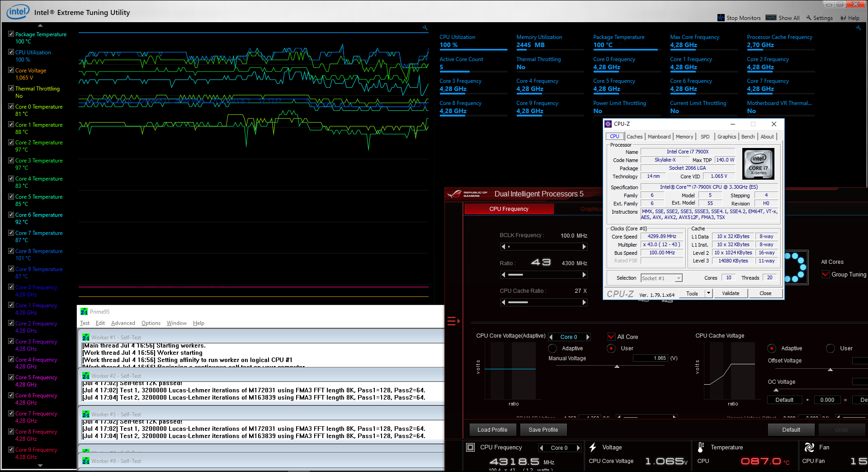This screenshot has width=868, height=472.
Task: Select next core in bottom CPU Frequency
Action: point(578,448)
